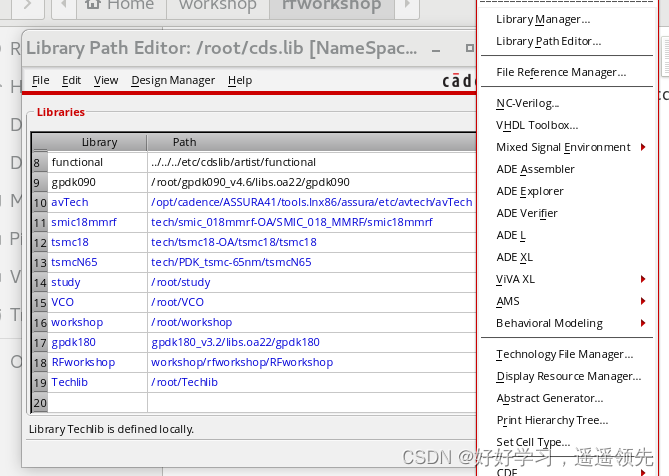Launch ADE Assembler
This screenshot has height=476, width=669.
(x=535, y=169)
